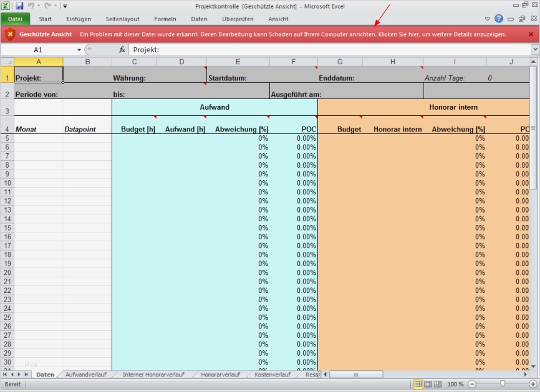540x392 pixels.
Task: Select column header E
Action: coord(238,62)
